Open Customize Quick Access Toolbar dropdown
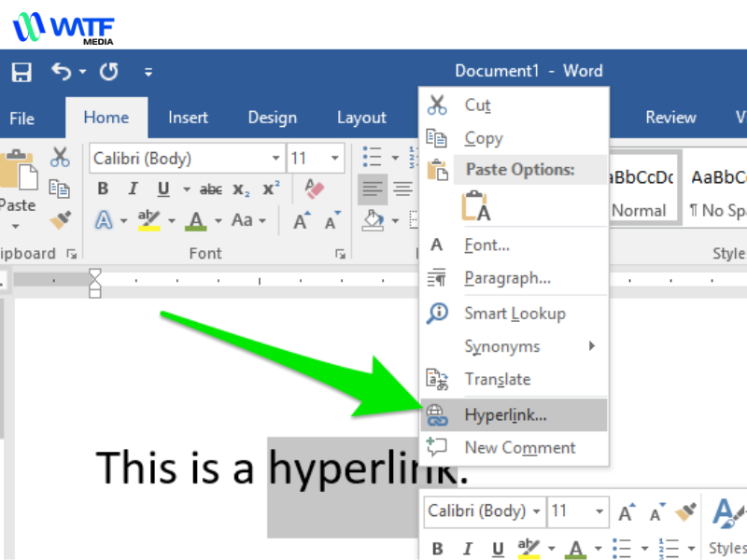This screenshot has width=747, height=560. pyautogui.click(x=148, y=73)
